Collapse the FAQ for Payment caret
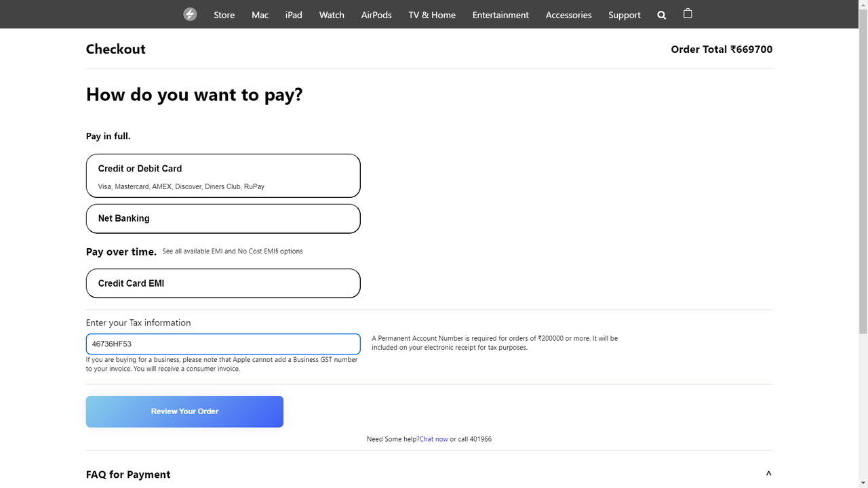 (768, 474)
